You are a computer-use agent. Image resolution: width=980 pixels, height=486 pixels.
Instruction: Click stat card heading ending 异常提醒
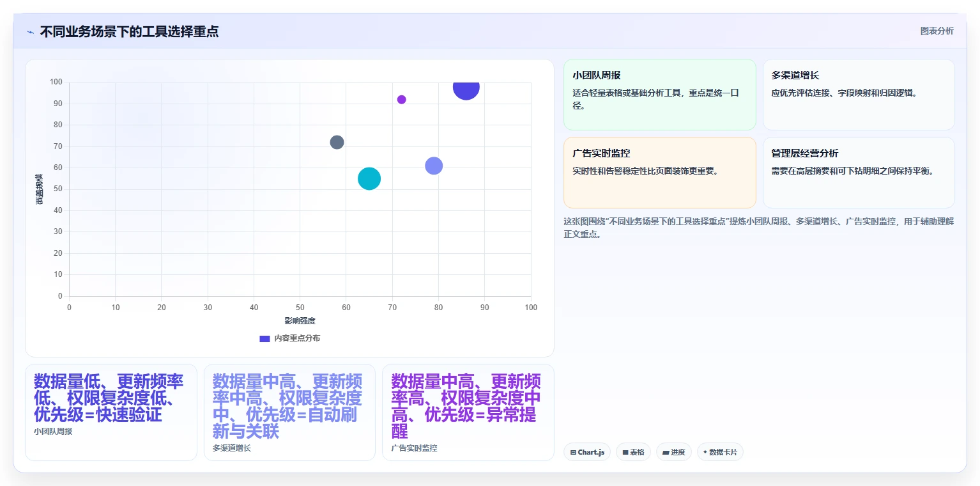pos(466,407)
